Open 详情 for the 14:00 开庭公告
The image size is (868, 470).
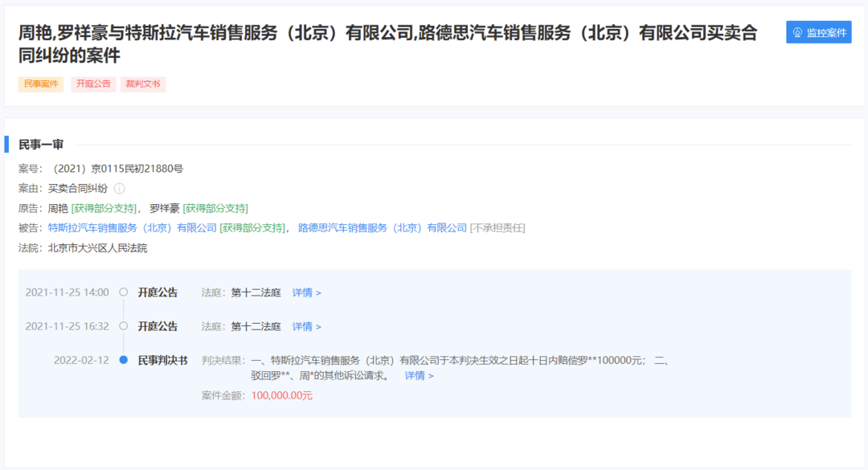click(307, 293)
